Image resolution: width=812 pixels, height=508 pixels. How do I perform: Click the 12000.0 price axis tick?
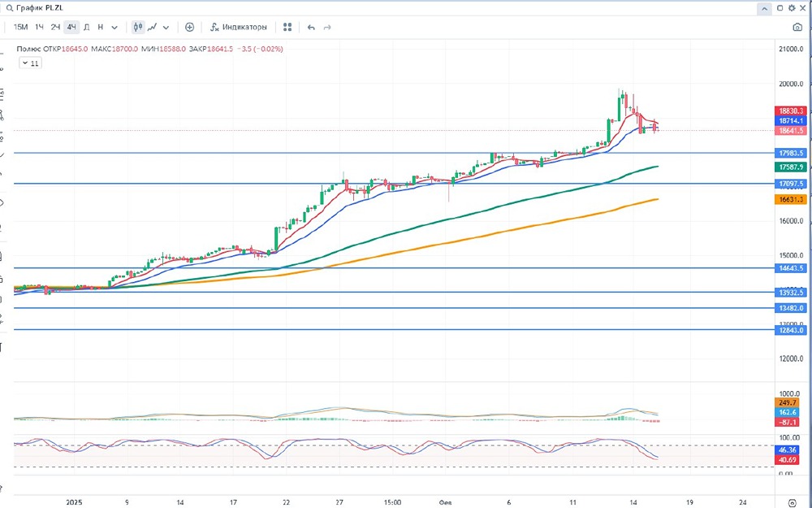tap(791, 358)
